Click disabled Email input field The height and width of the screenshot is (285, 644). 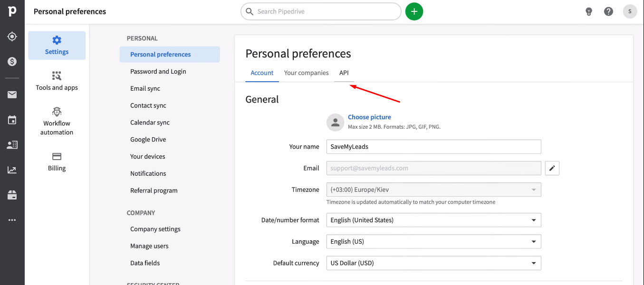point(434,168)
